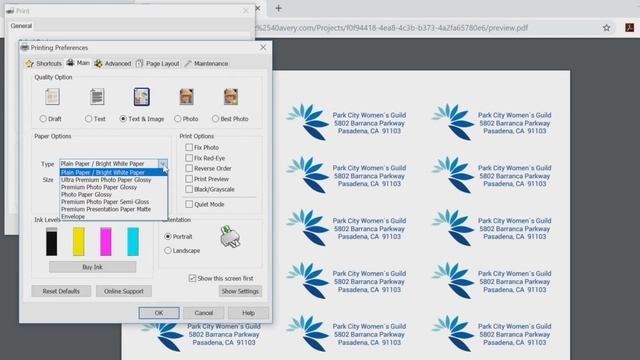Click the cyan ink level bar
Screen dimensions: 640x360
[133, 242]
